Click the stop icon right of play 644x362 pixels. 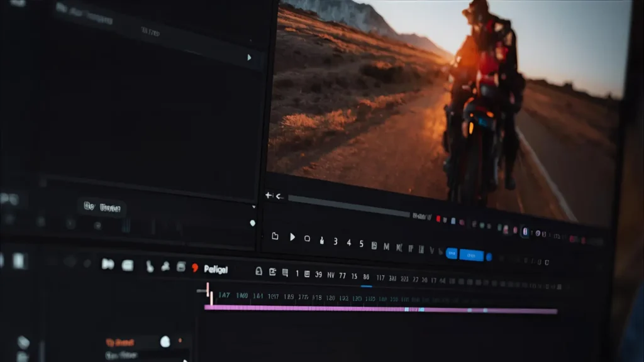307,239
